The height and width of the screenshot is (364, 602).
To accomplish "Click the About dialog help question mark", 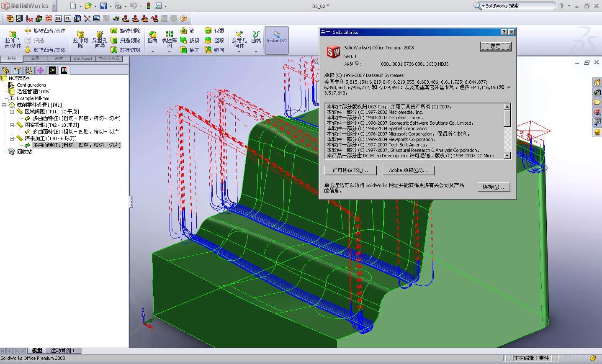I will pos(504,32).
